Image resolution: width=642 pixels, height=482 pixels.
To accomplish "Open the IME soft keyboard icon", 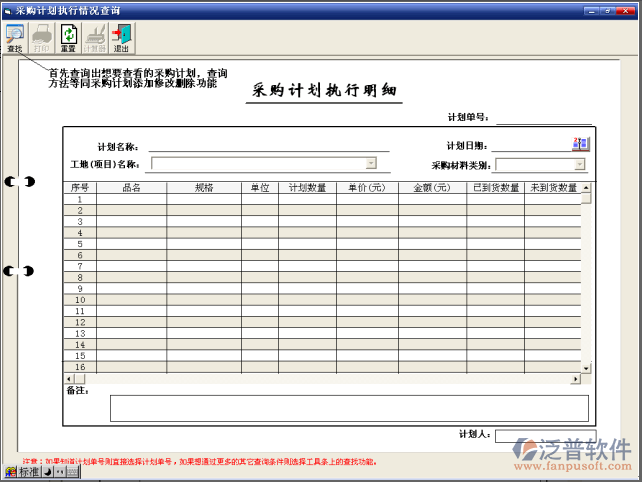I will pos(72,472).
